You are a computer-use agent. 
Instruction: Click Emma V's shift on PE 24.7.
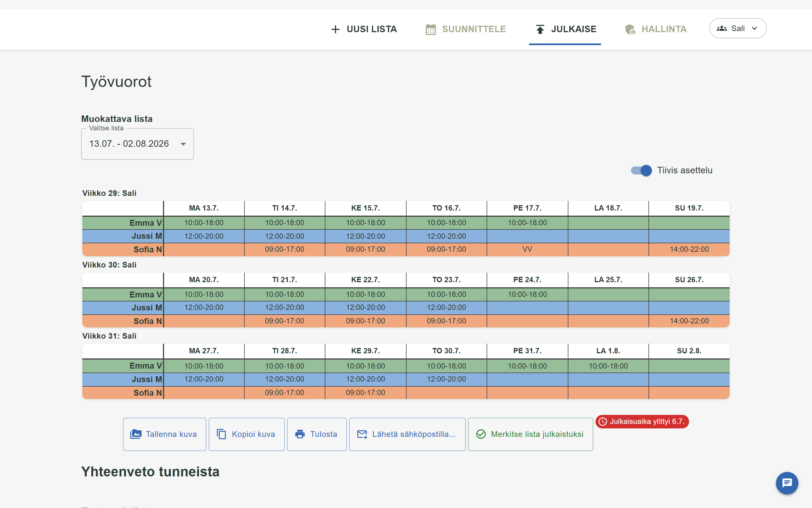coord(527,294)
